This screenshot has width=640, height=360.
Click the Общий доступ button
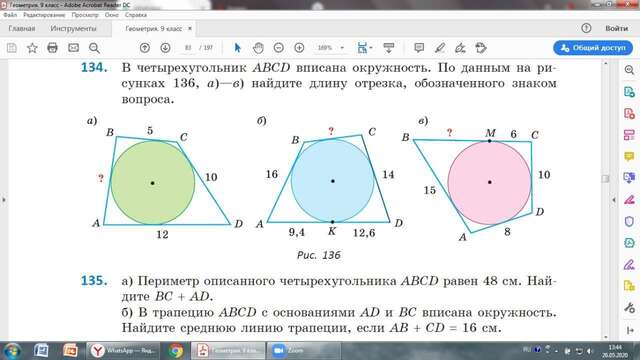click(593, 48)
